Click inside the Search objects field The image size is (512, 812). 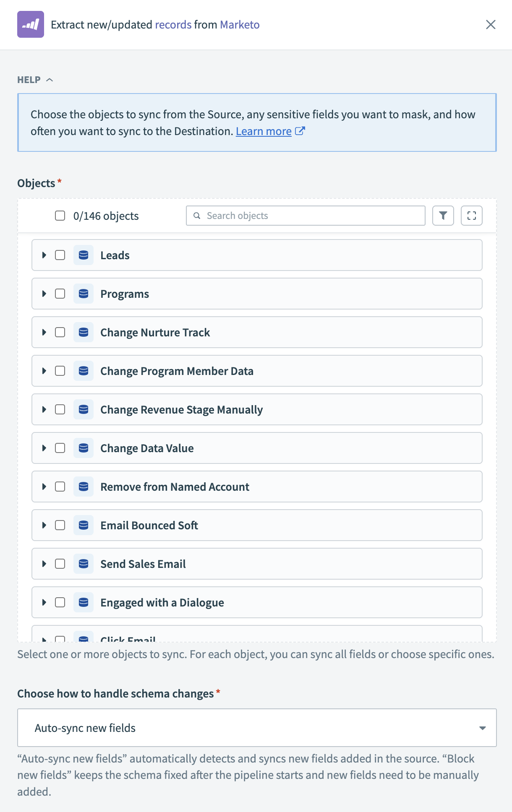point(305,215)
